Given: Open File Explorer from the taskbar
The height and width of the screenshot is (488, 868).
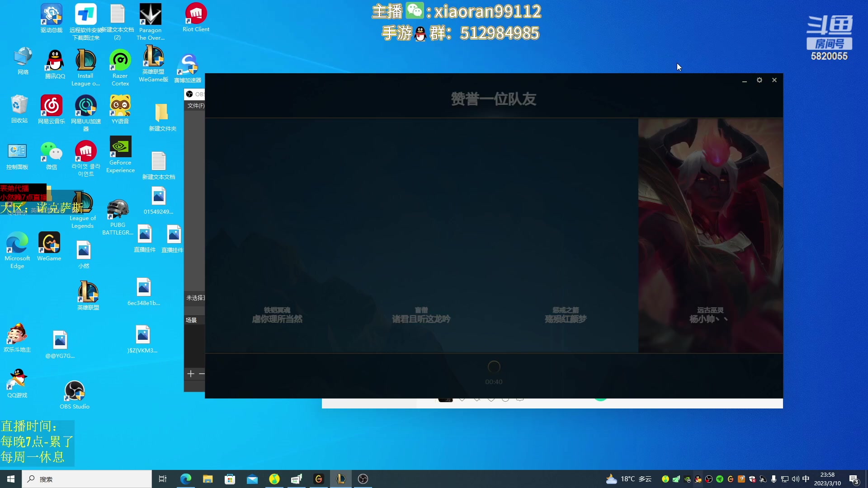Looking at the screenshot, I should (x=208, y=479).
